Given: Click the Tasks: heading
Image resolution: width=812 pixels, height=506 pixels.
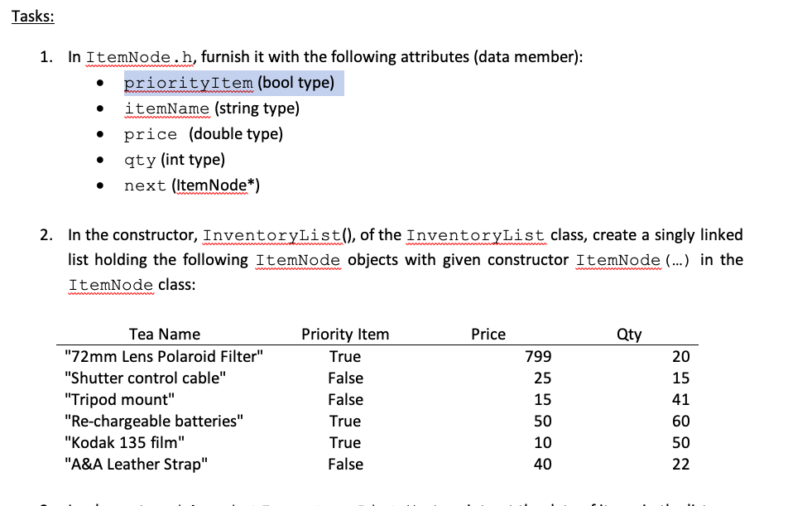Looking at the screenshot, I should click(31, 16).
